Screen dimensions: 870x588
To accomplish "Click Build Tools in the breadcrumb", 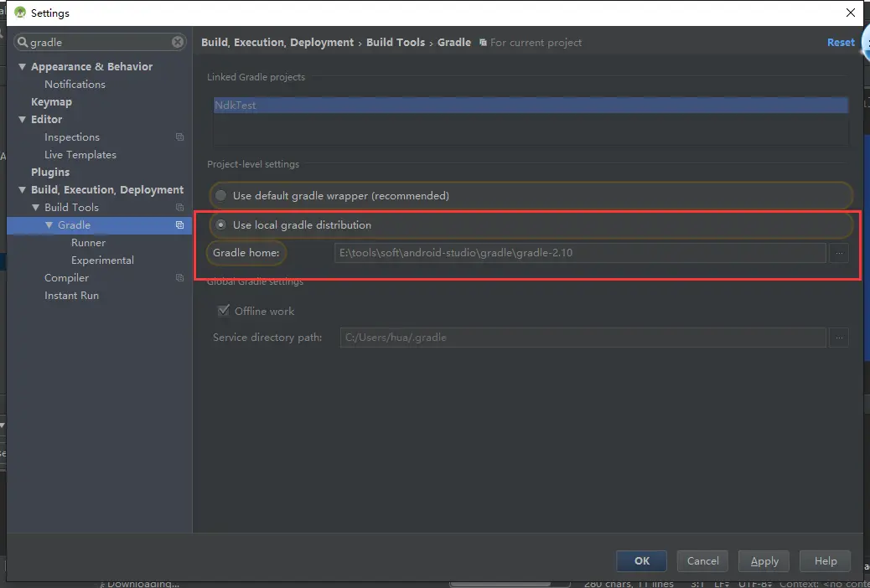I will tap(395, 43).
